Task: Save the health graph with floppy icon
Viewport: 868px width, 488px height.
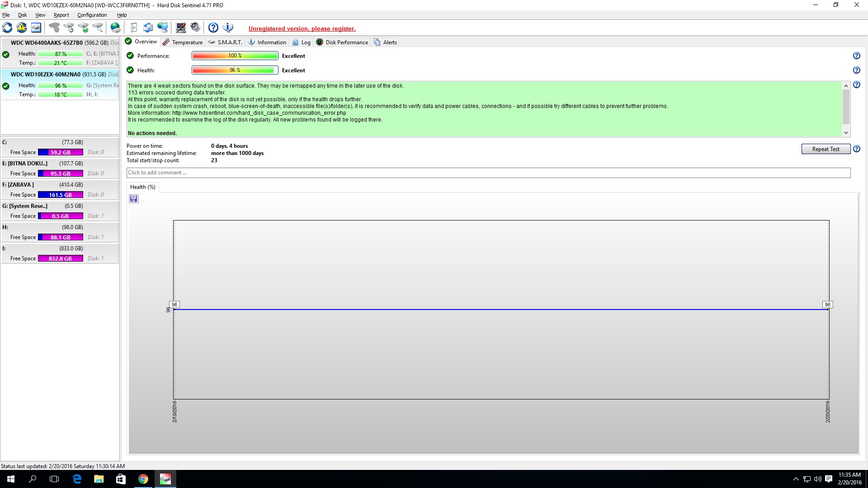Action: click(134, 199)
